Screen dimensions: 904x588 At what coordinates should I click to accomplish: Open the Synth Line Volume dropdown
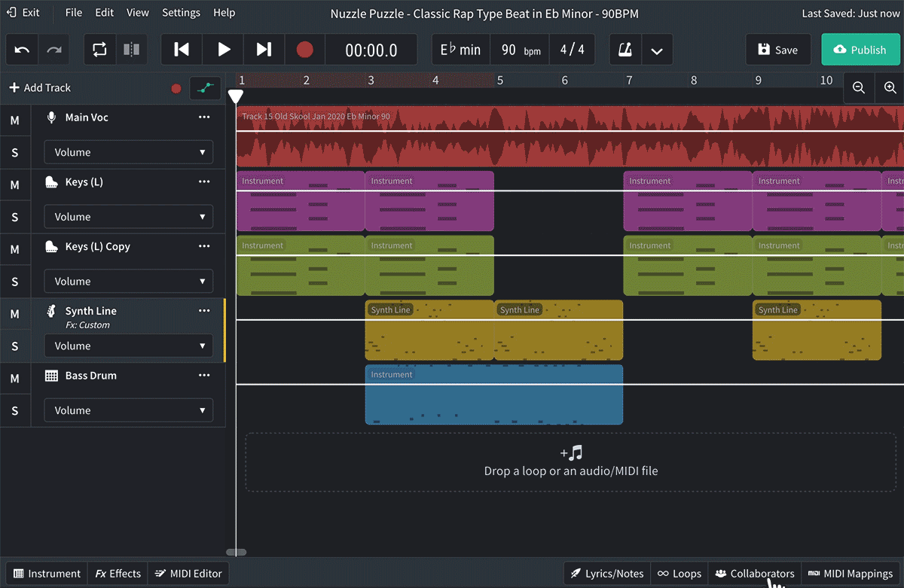coord(128,346)
